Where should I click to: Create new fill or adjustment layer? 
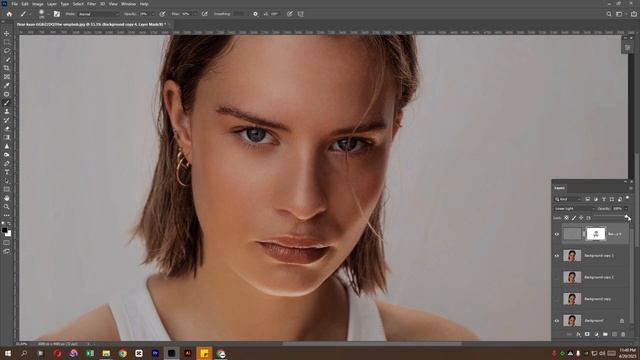[x=596, y=334]
